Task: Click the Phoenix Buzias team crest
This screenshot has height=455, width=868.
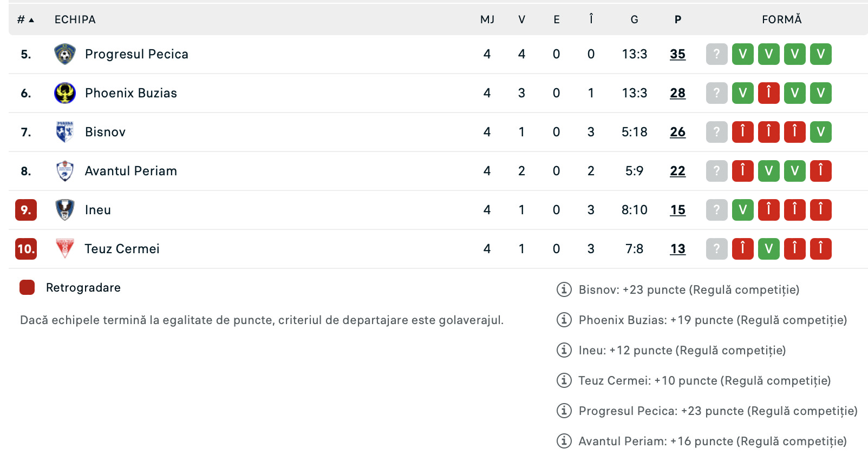Action: 65,93
